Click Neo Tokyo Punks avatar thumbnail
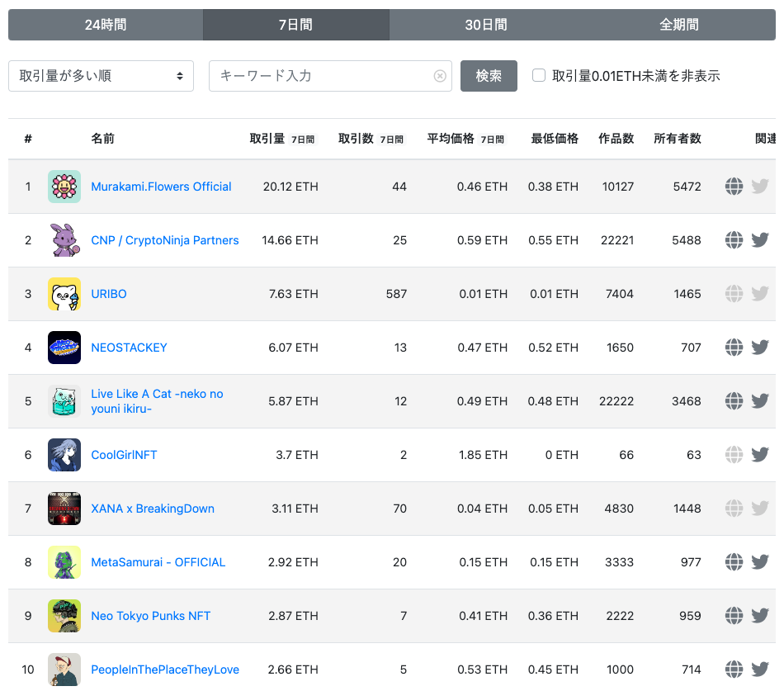The height and width of the screenshot is (691, 784). click(x=64, y=615)
